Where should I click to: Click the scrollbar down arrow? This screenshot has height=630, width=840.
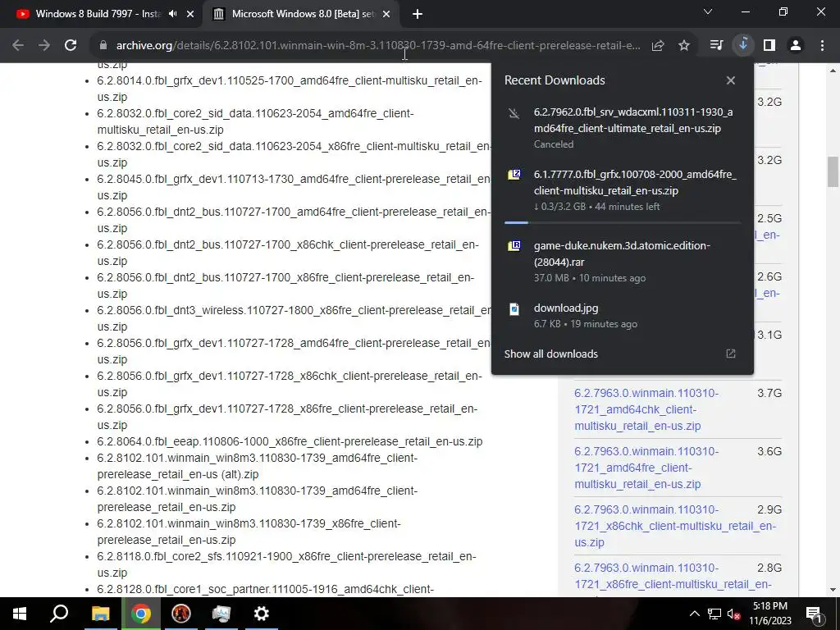click(x=833, y=590)
